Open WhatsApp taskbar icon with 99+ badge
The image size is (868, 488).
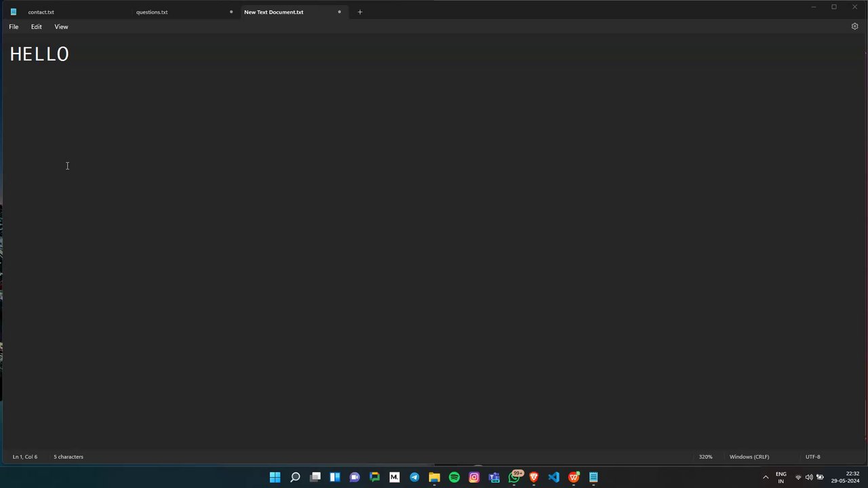[515, 477]
